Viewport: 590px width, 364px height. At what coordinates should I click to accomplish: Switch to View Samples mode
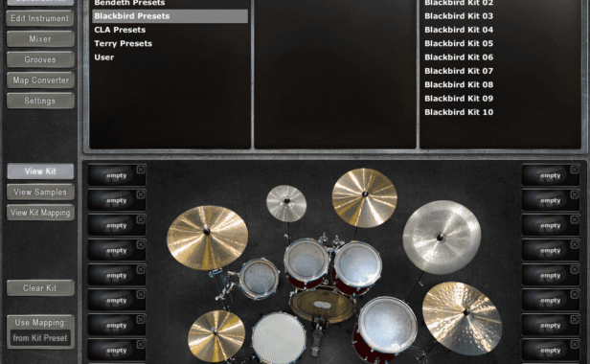click(x=40, y=192)
